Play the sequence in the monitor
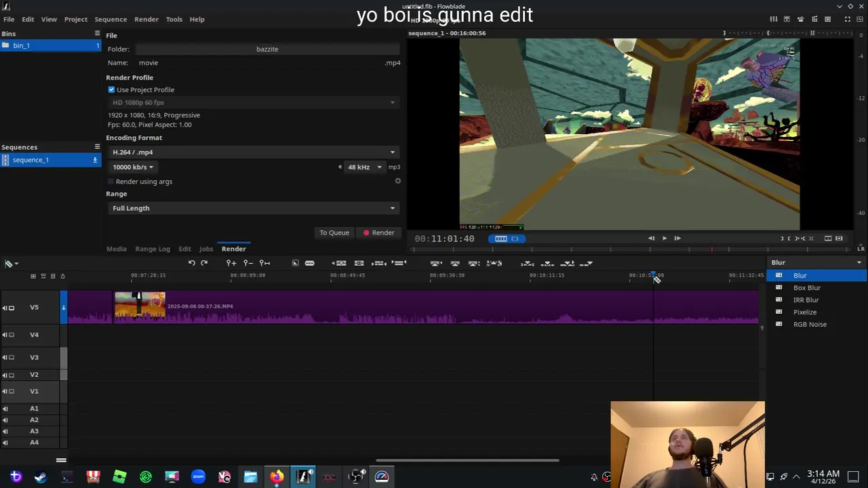The height and width of the screenshot is (488, 868). (665, 238)
